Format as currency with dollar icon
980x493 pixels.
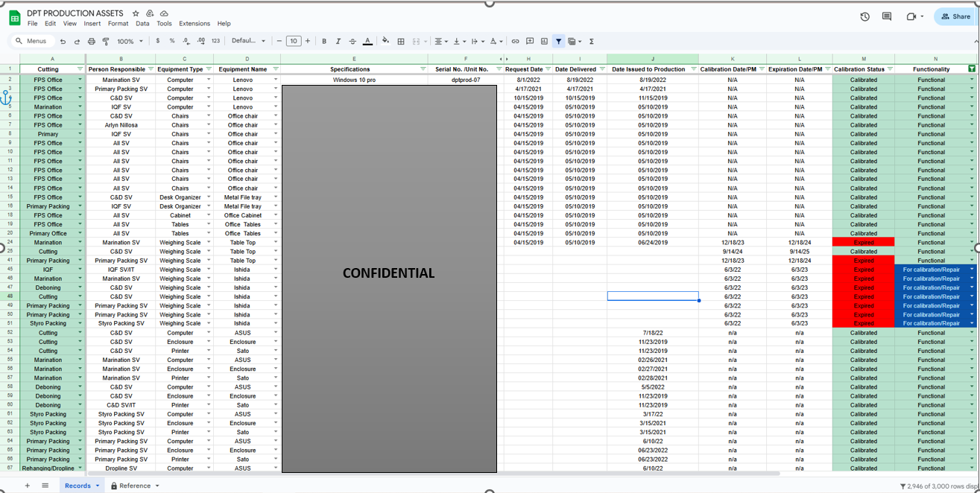point(159,42)
